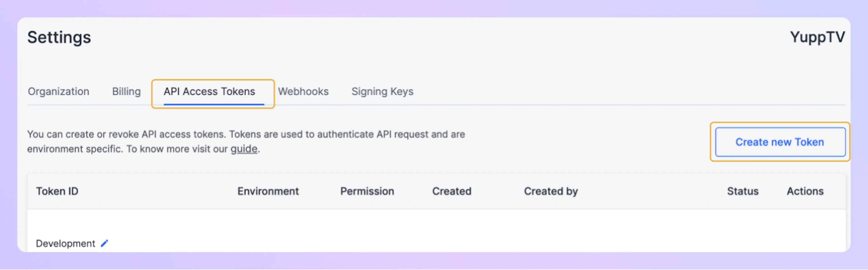The image size is (868, 270).
Task: Click the API tokens description paragraph
Action: coord(246,135)
